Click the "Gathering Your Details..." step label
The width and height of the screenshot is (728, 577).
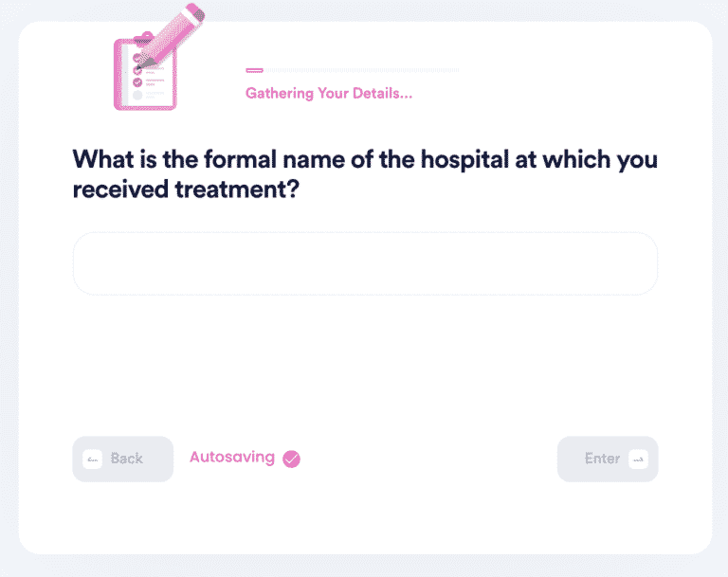328,94
